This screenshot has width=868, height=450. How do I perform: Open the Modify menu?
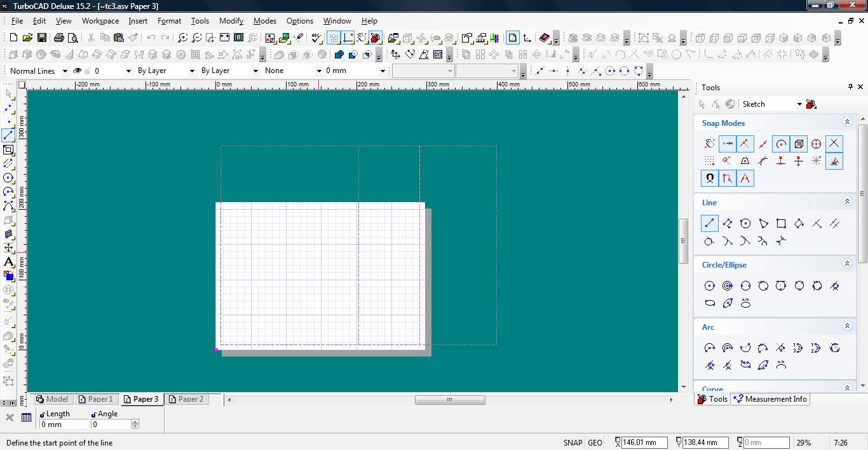point(231,21)
